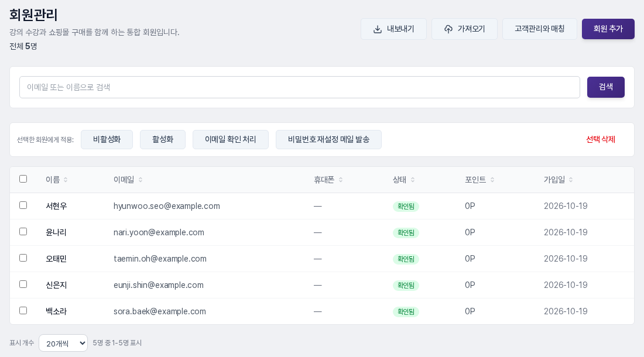
Task: Click 2026-10-19 date in 신은지 row
Action: (x=566, y=285)
